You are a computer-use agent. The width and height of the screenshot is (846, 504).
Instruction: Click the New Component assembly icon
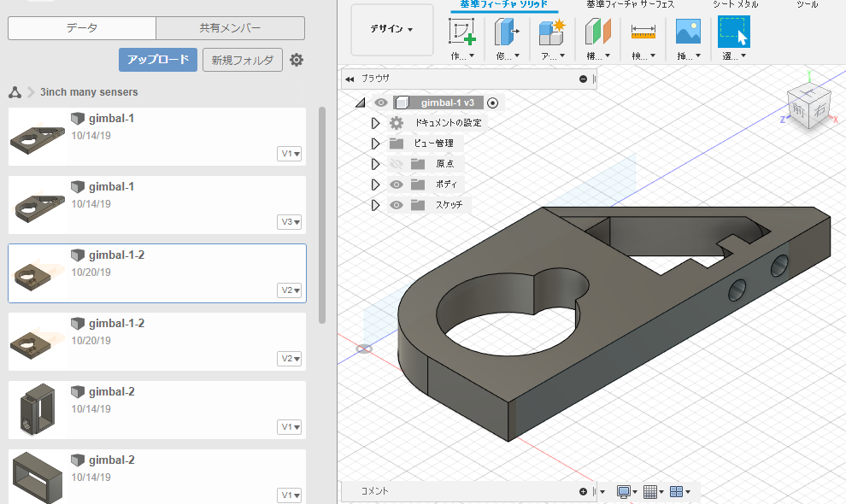552,32
